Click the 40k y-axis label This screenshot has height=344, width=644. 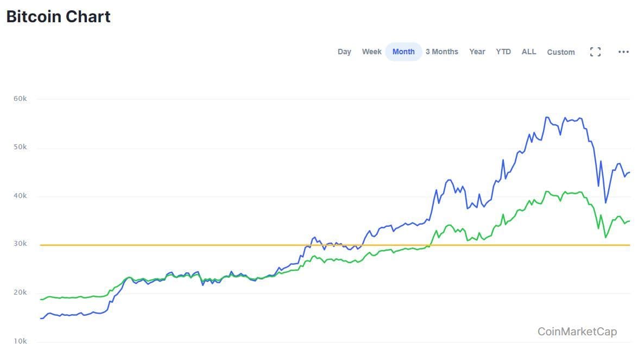[x=21, y=196]
